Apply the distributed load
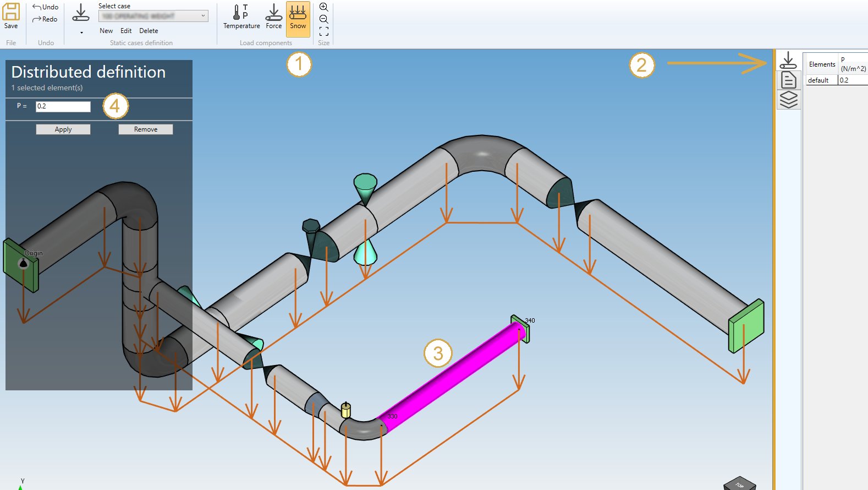This screenshot has width=868, height=490. tap(63, 129)
